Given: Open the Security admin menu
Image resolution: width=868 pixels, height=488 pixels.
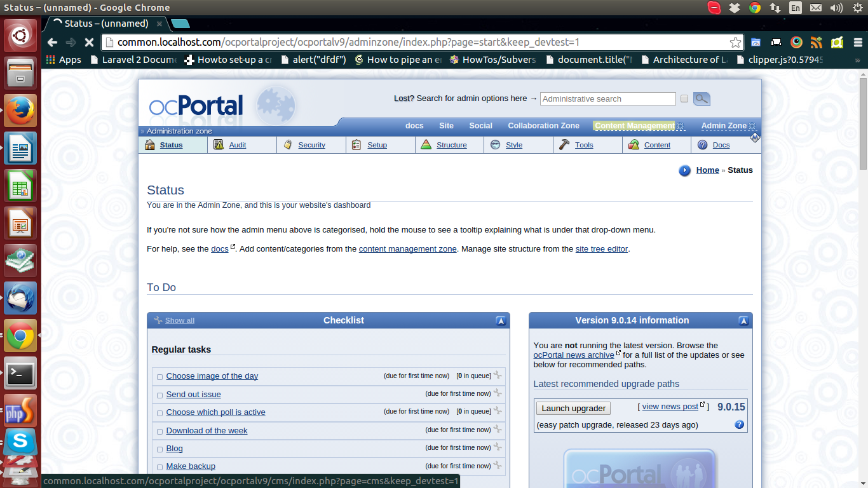Looking at the screenshot, I should 311,145.
